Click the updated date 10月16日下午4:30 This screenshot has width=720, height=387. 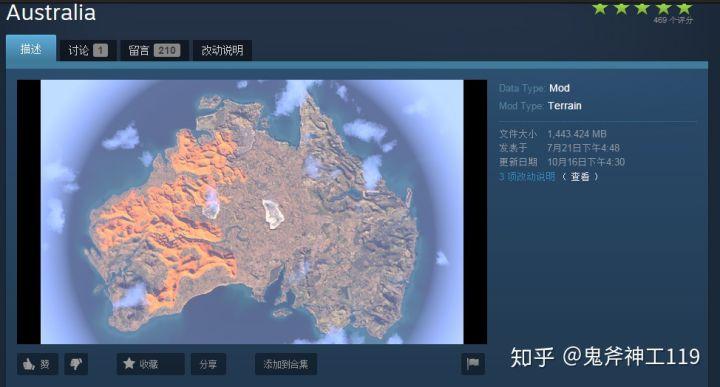tap(586, 162)
